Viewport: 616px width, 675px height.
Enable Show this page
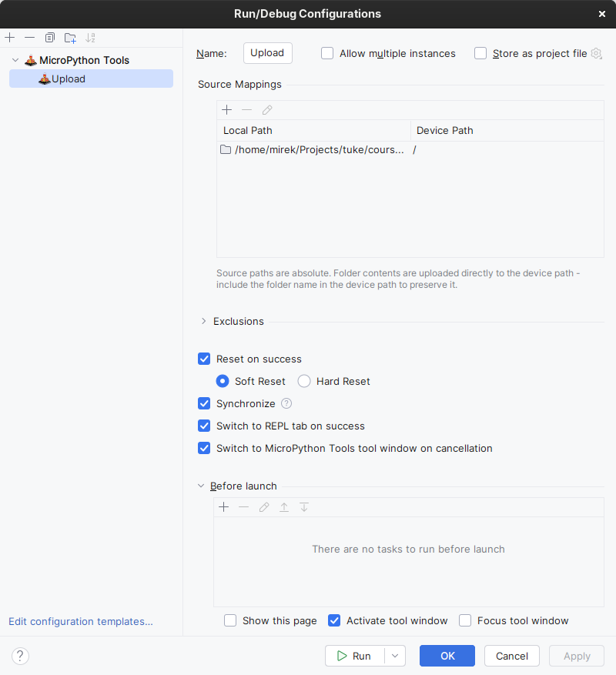tap(230, 621)
